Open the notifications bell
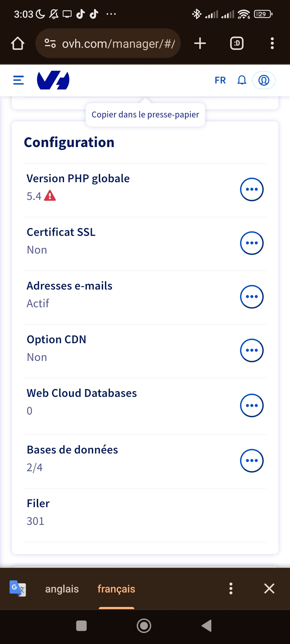This screenshot has width=290, height=644. tap(242, 80)
